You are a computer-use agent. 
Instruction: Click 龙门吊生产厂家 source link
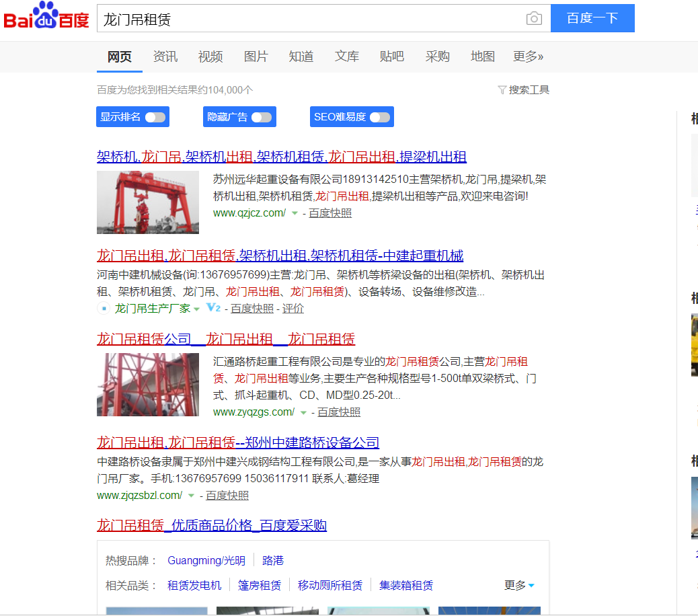coord(153,309)
